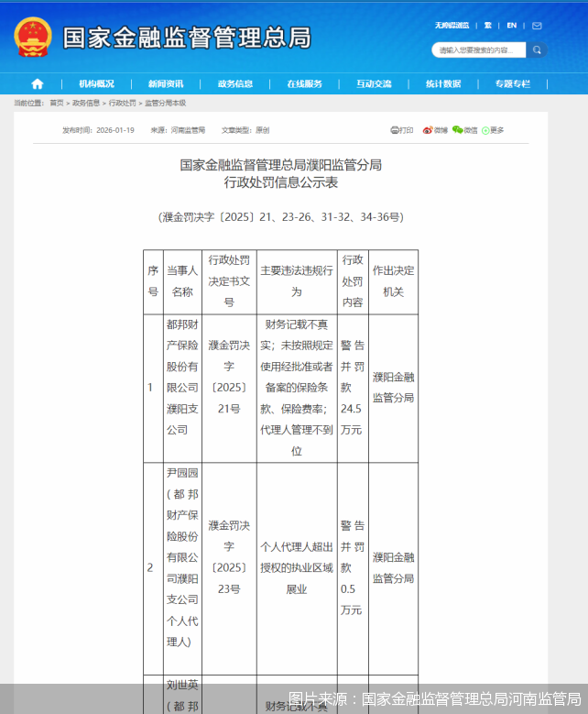The image size is (588, 714).
Task: Click the row number 2 cell
Action: click(153, 568)
